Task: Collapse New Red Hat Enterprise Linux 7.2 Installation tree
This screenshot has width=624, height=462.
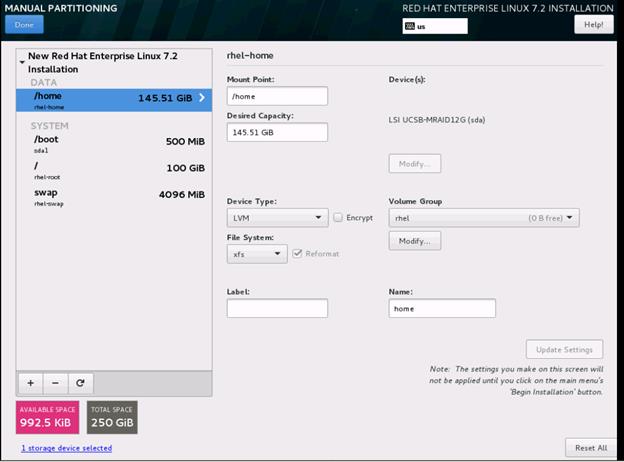Action: click(x=22, y=62)
